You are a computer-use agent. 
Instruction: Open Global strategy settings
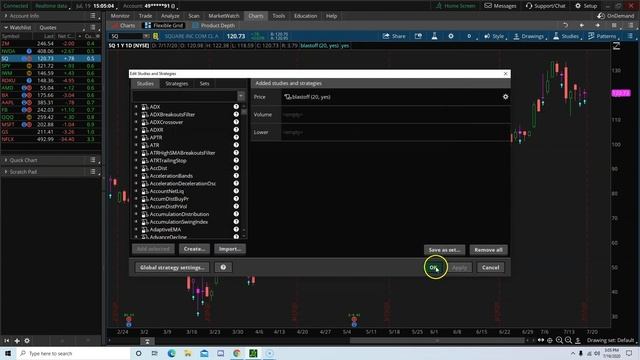pyautogui.click(x=172, y=267)
